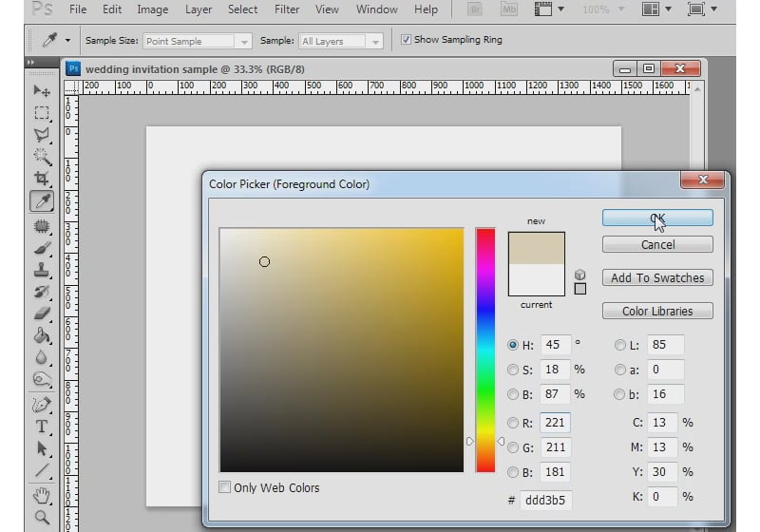Select the R red radio button
The image size is (760, 532).
coord(513,423)
